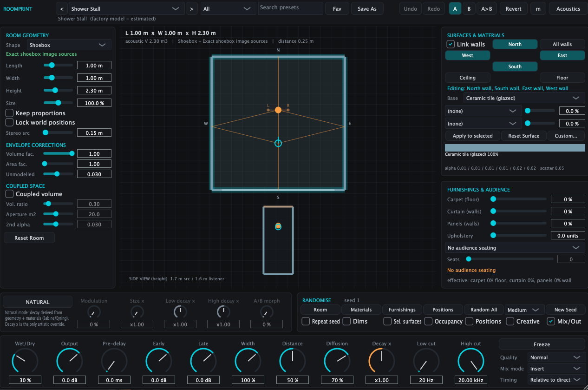The image size is (588, 390).
Task: Toggle Lock world positions checkbox
Action: coord(9,122)
